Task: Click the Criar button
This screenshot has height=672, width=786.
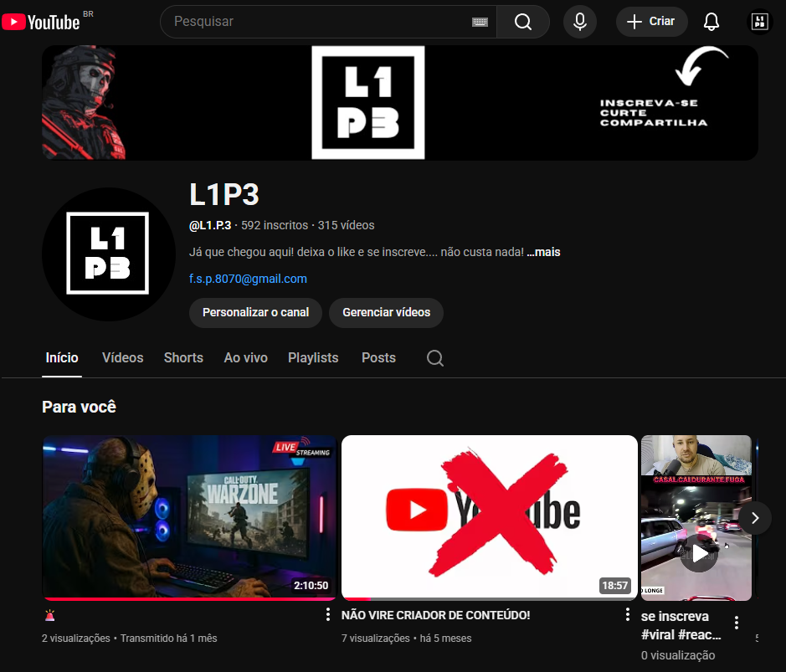Action: click(652, 22)
